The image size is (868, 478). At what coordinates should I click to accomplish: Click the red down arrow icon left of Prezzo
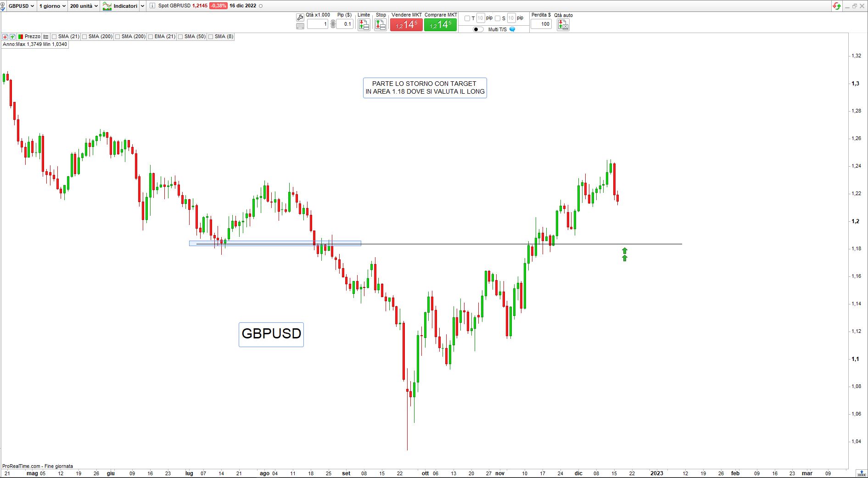coord(5,37)
